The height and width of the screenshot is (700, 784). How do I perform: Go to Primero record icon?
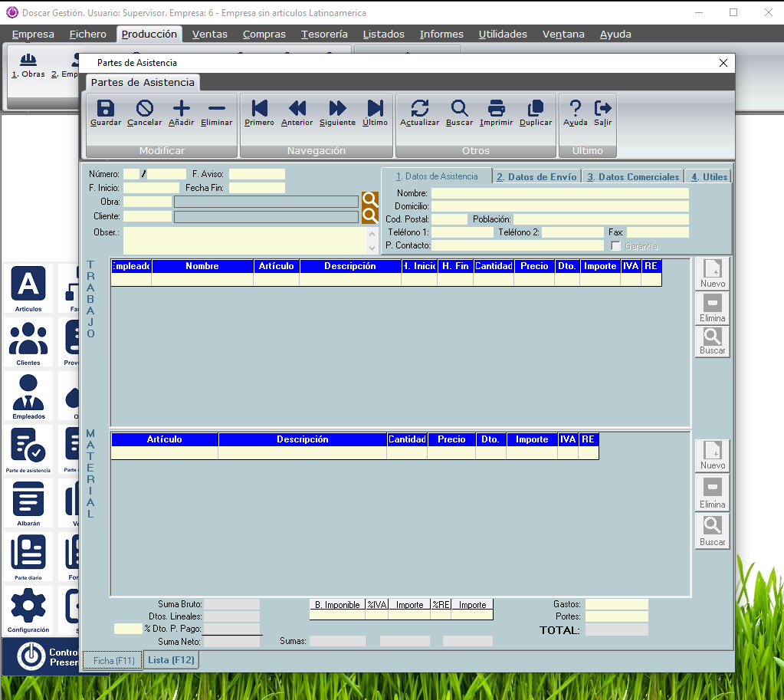click(260, 109)
